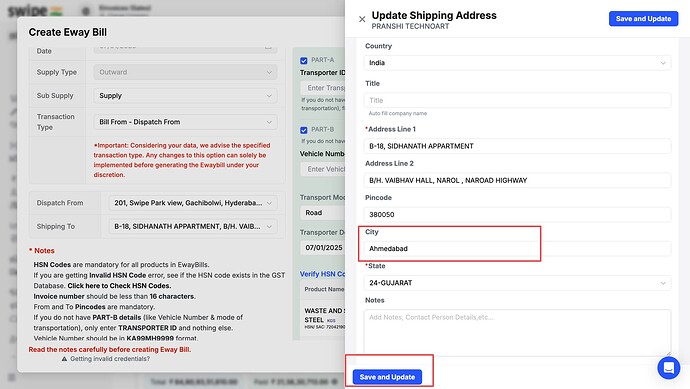Click the Pincode field 380050
Image resolution: width=690 pixels, height=389 pixels.
point(517,215)
